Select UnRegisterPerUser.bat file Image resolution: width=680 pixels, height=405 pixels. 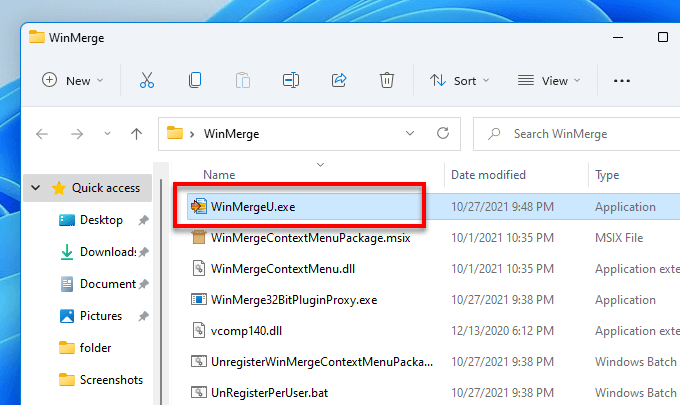(x=269, y=393)
